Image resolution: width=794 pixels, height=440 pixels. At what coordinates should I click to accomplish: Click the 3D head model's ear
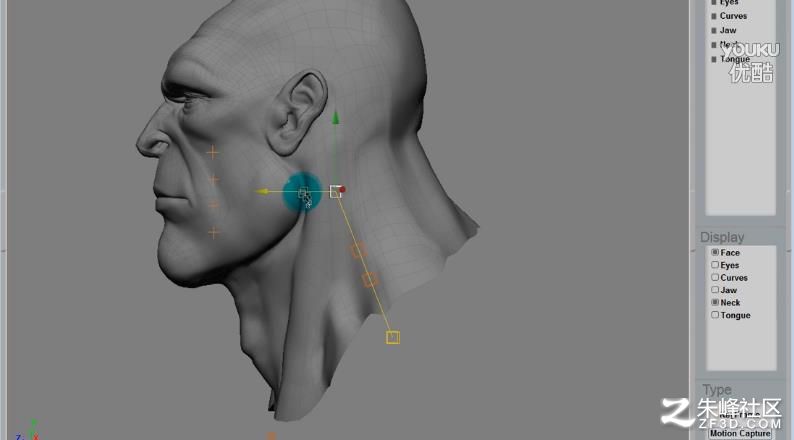pyautogui.click(x=296, y=112)
